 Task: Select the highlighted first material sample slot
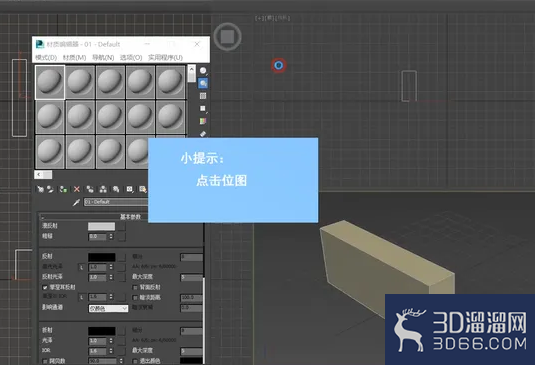pyautogui.click(x=50, y=83)
